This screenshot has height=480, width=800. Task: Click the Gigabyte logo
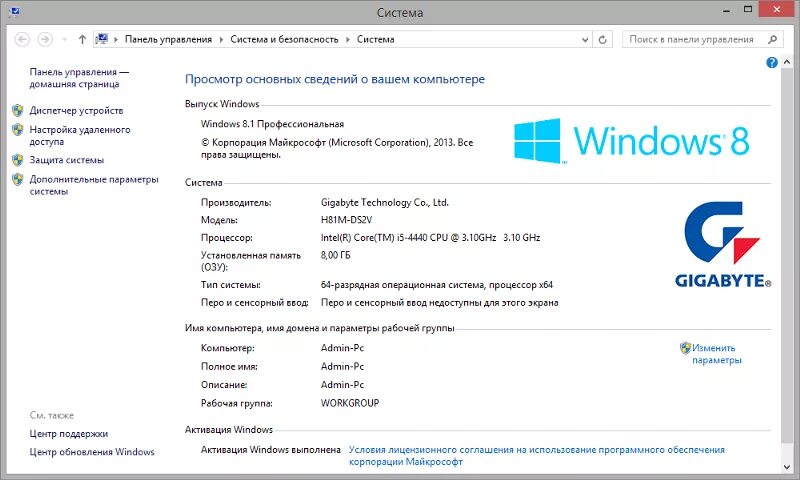tap(723, 244)
